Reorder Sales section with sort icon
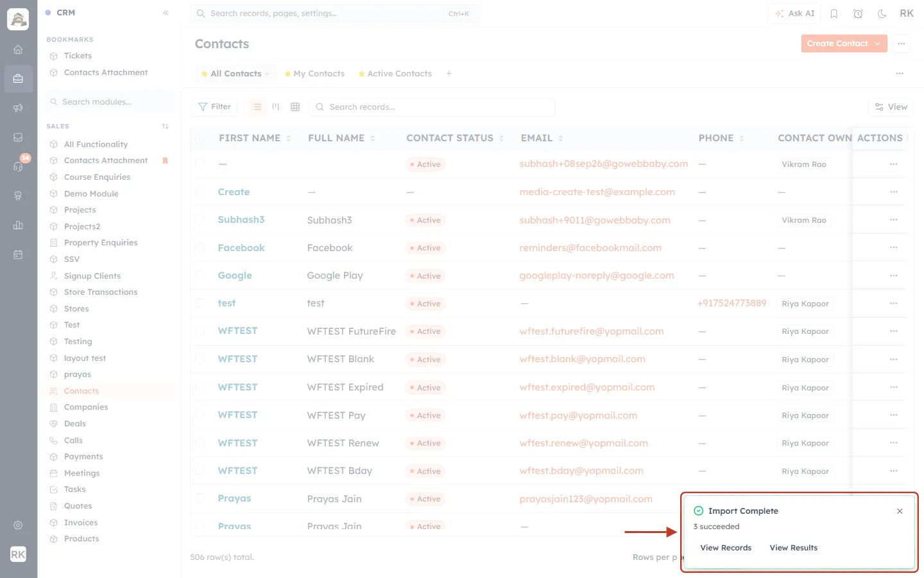The width and height of the screenshot is (924, 578). (166, 127)
